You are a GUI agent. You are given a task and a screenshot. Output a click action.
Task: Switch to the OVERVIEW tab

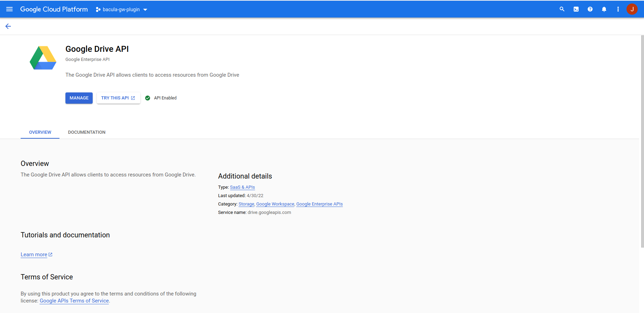tap(40, 132)
